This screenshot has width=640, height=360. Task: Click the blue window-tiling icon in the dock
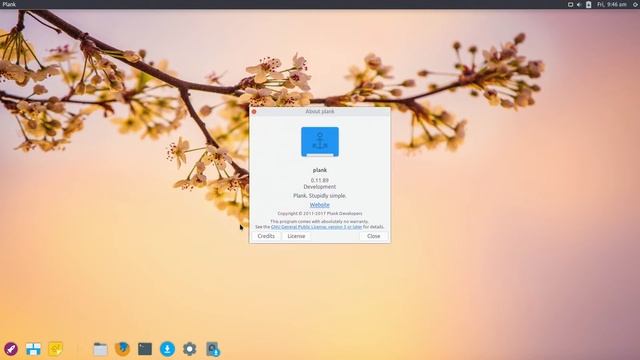33,349
